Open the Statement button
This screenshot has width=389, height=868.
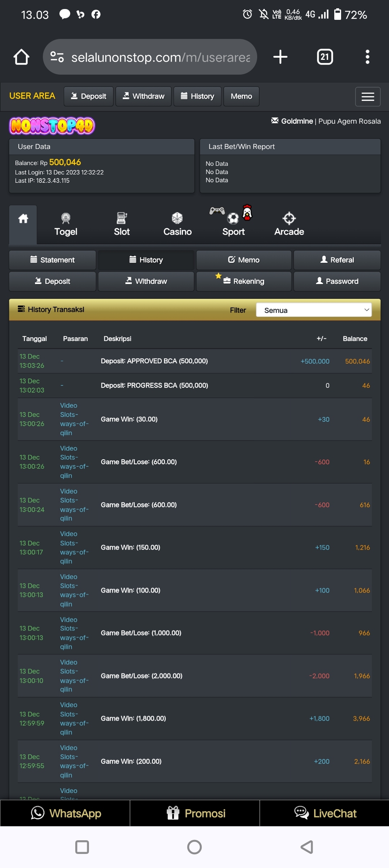53,260
